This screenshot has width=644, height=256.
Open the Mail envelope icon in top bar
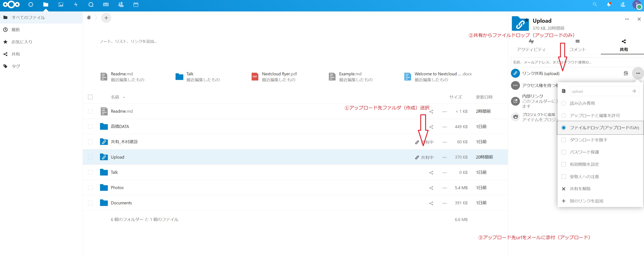click(x=106, y=5)
